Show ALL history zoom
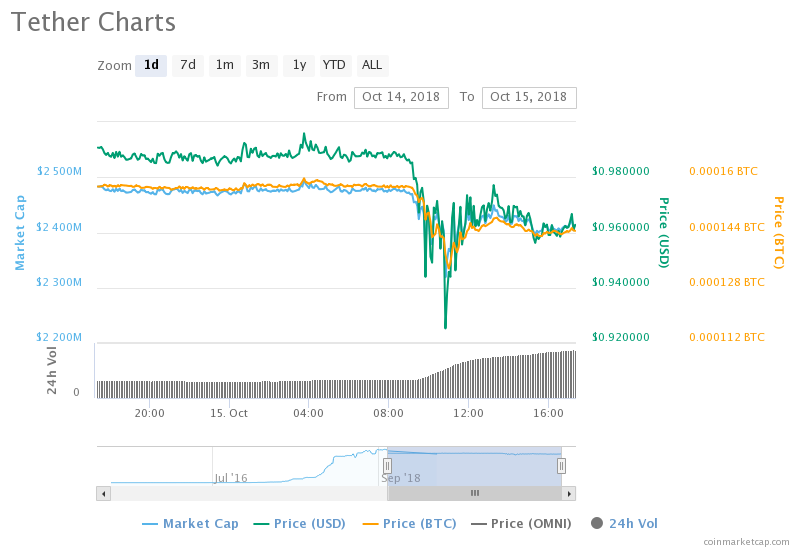 [x=372, y=65]
